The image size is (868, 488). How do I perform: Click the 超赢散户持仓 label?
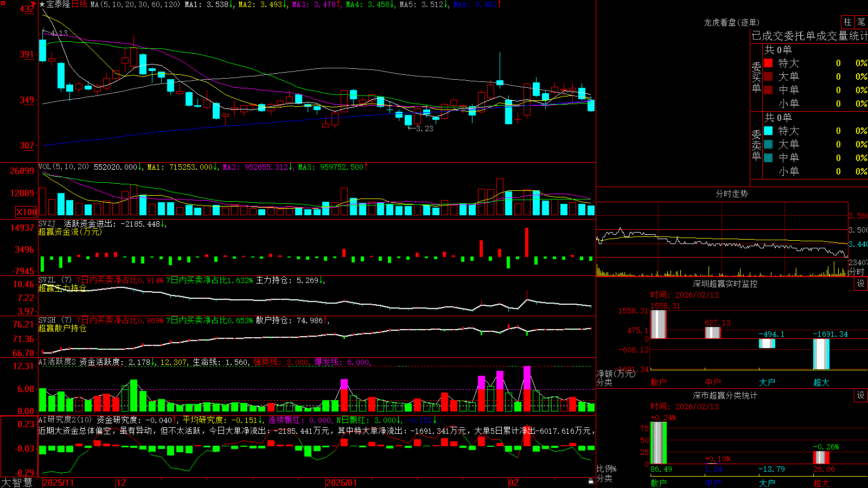62,328
